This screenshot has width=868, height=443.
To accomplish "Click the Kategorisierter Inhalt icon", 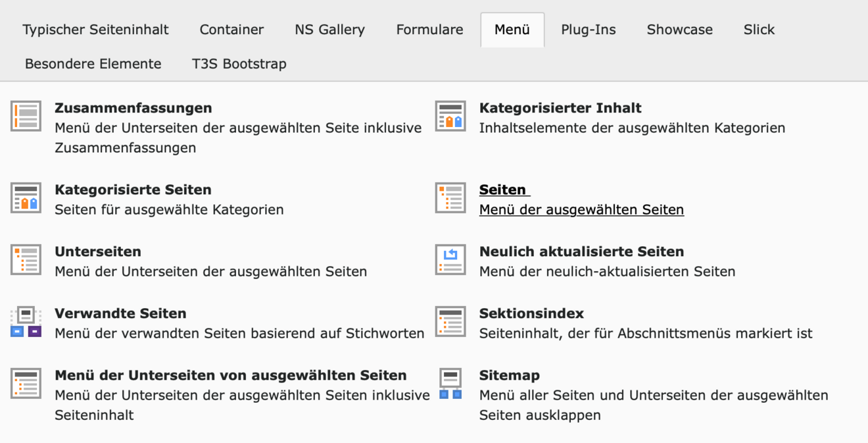I will tap(450, 116).
